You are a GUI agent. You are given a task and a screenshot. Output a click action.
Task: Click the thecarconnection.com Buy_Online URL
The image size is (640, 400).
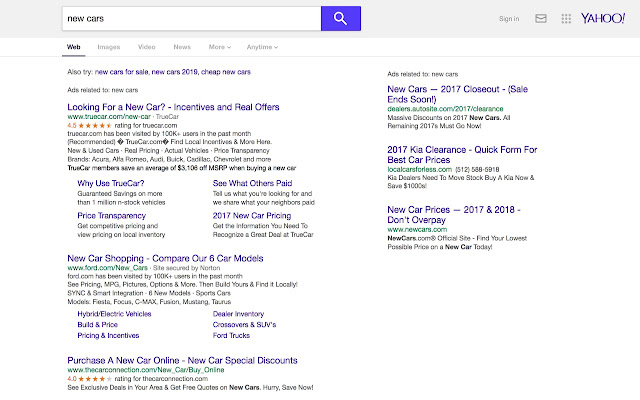pyautogui.click(x=146, y=370)
